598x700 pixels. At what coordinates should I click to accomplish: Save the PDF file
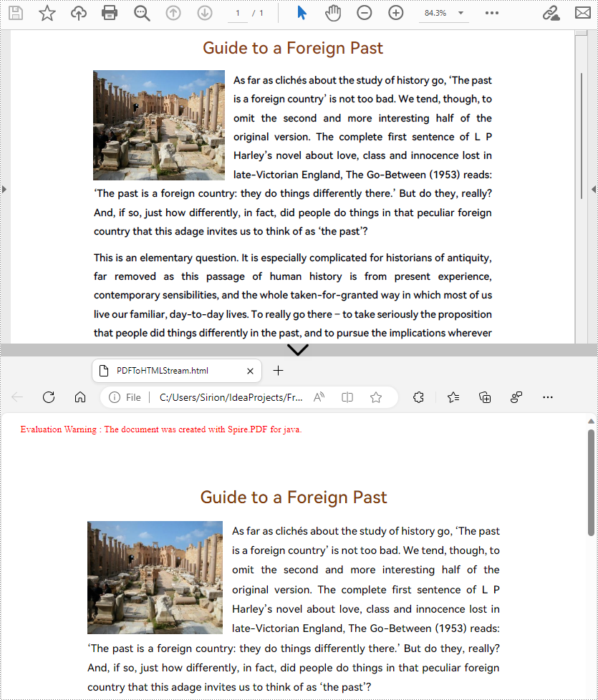(16, 12)
